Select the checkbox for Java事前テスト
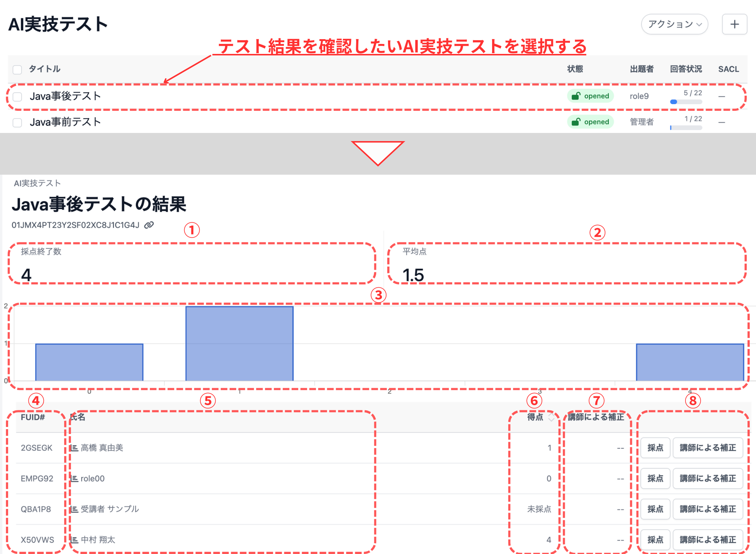Screen dimensions: 756x554 (17, 122)
